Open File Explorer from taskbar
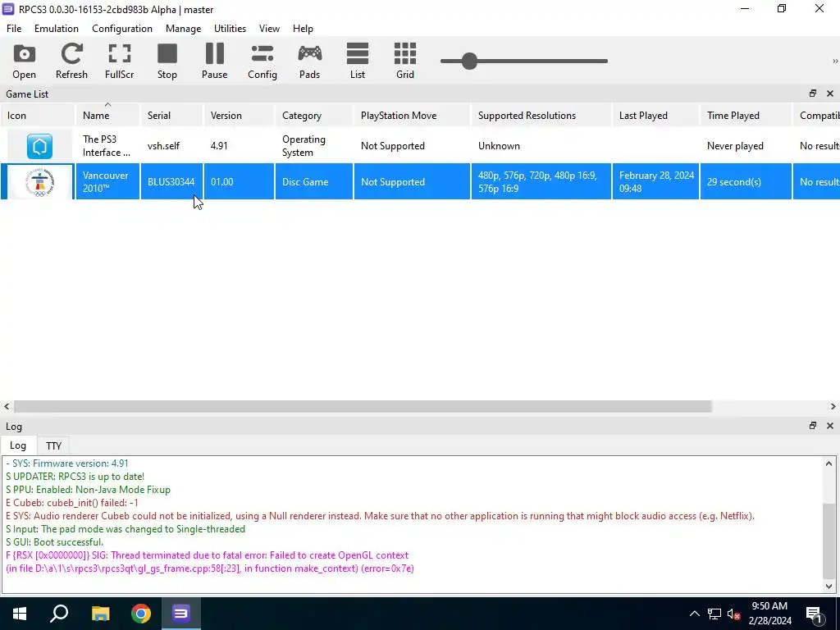The height and width of the screenshot is (630, 840). (100, 614)
